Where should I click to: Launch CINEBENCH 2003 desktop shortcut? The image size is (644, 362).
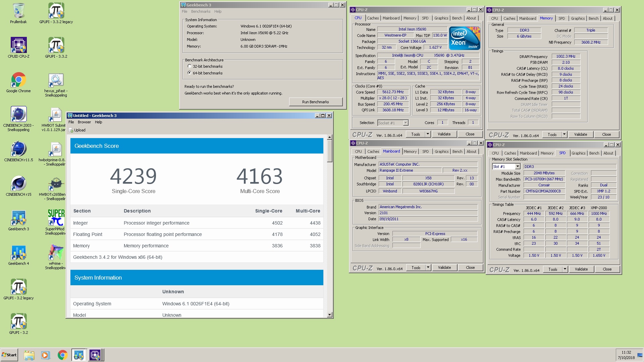(x=18, y=119)
